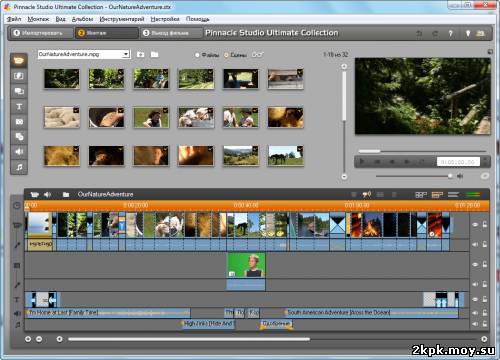Open the Toolbox menu in menu bar
Image resolution: width=500 pixels, height=360 pixels.
click(122, 19)
